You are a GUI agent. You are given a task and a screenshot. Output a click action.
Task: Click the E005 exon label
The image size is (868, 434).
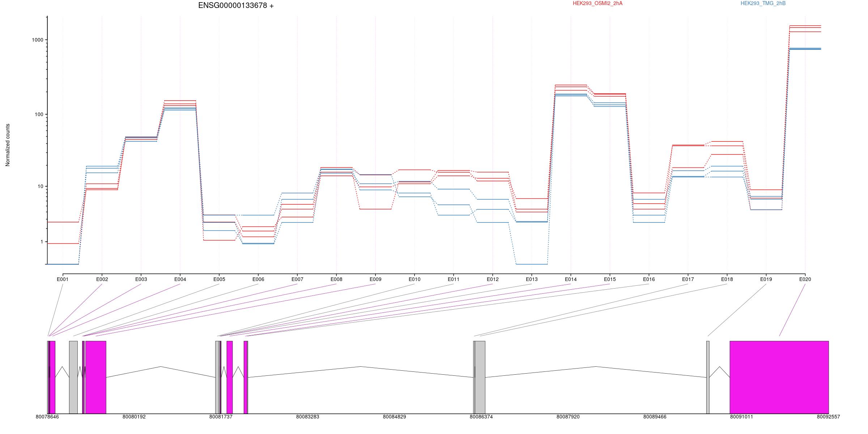coord(219,279)
